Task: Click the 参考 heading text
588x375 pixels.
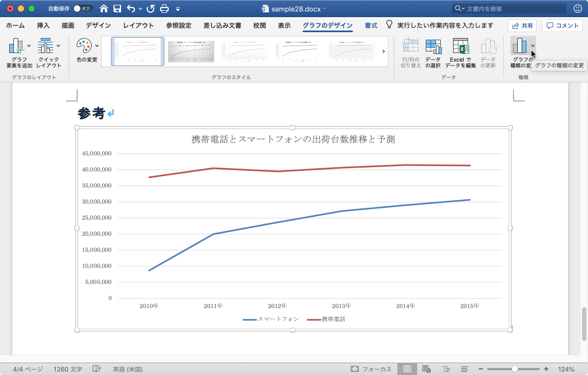Action: point(91,113)
